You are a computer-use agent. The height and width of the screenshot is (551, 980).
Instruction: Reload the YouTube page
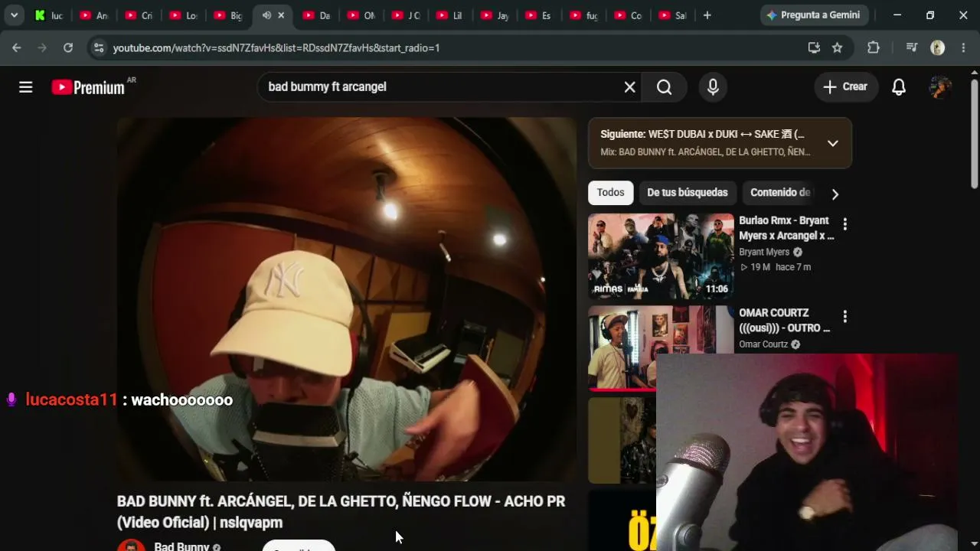(68, 47)
